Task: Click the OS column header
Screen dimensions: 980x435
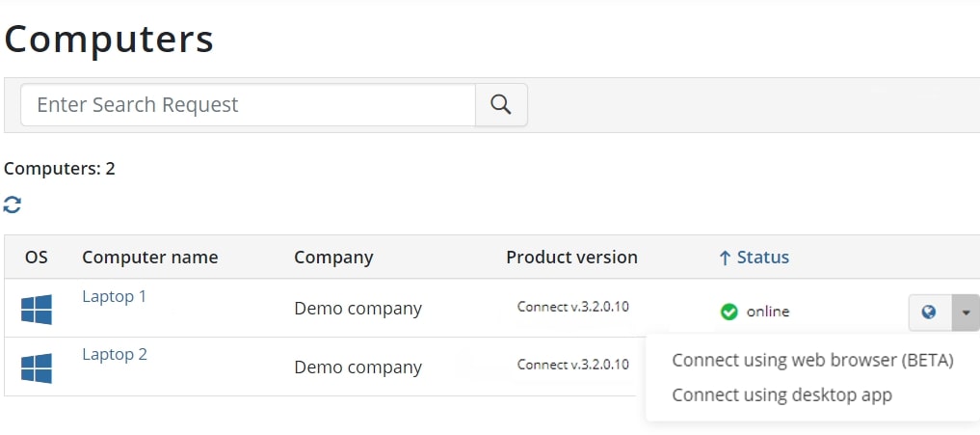Action: (37, 258)
